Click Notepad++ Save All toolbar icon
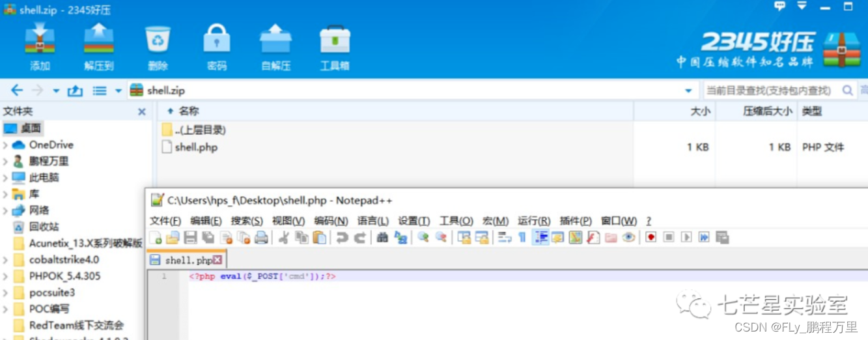 [208, 237]
